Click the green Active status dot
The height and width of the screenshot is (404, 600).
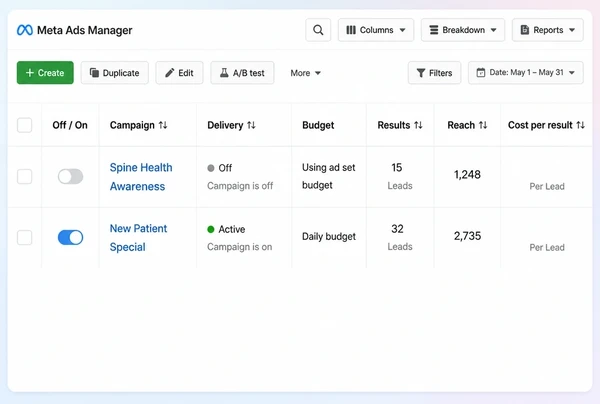pos(210,229)
